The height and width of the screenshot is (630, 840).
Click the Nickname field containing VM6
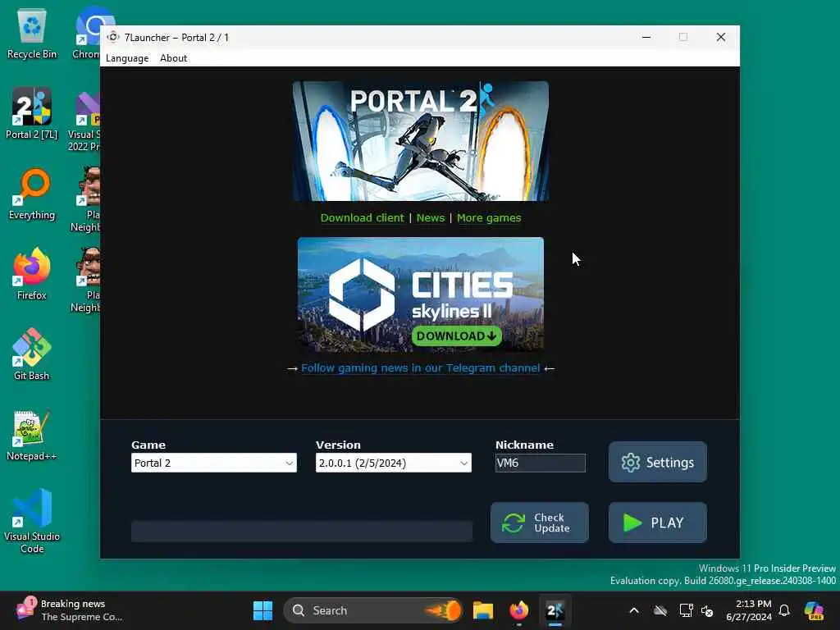540,463
